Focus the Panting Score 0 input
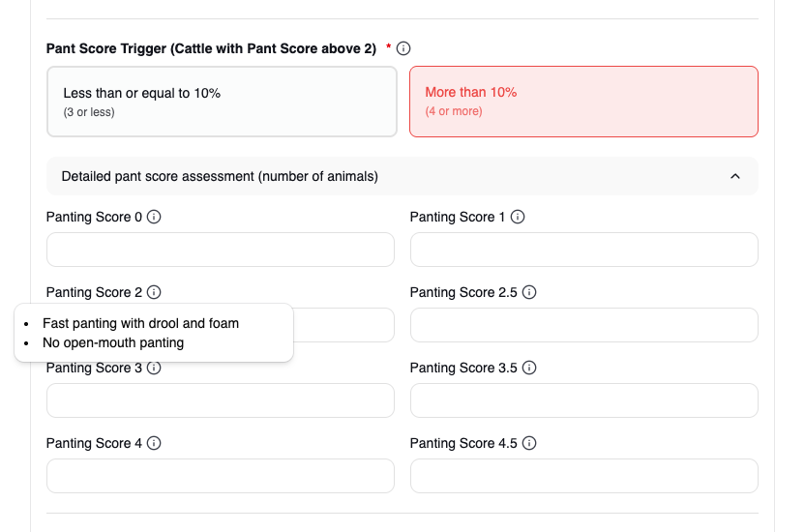 coord(221,250)
